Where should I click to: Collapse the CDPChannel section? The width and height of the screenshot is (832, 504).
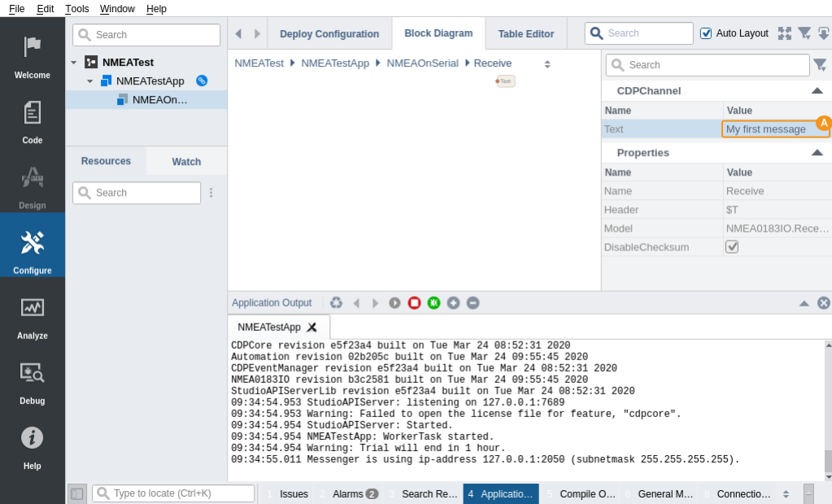[x=817, y=91]
